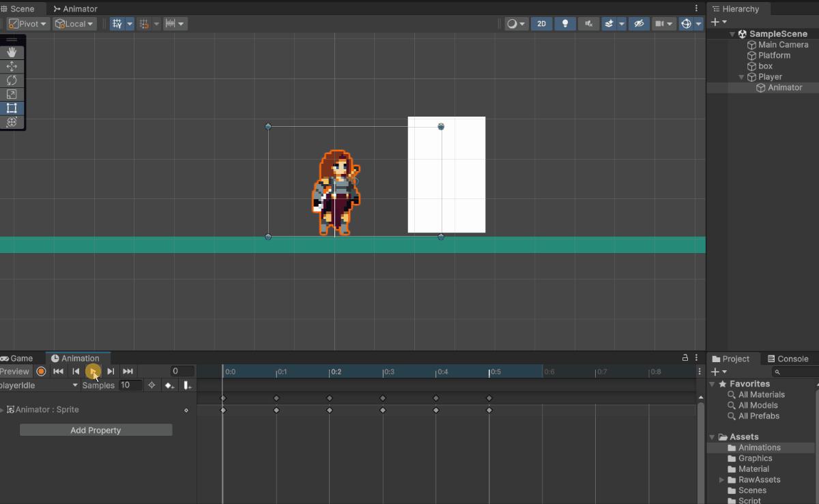This screenshot has width=819, height=504.
Task: Click the record keyframe button in Animation
Action: point(41,371)
